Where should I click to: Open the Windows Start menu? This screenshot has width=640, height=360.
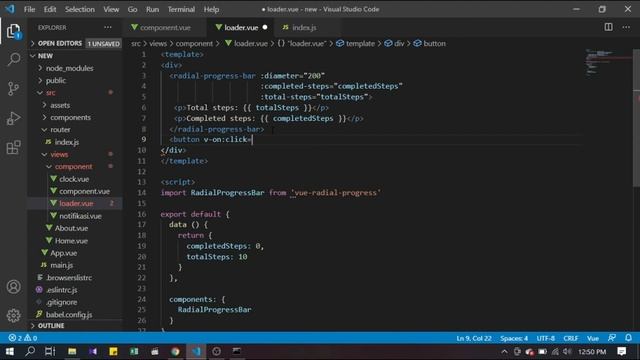10,351
